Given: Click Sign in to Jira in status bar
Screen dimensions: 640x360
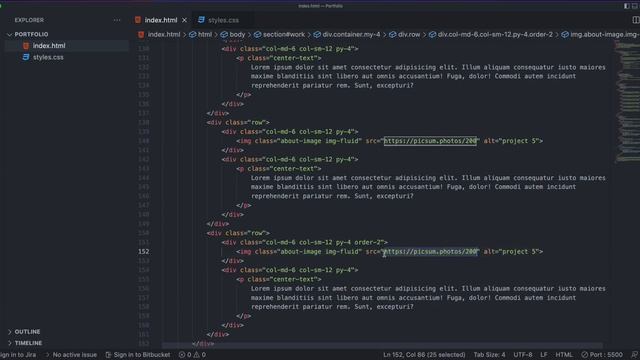Looking at the screenshot, I should click(x=18, y=355).
